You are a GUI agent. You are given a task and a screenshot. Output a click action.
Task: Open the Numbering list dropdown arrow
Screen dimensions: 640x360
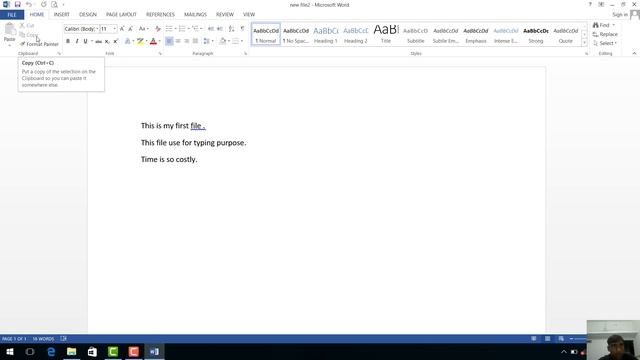pos(188,29)
